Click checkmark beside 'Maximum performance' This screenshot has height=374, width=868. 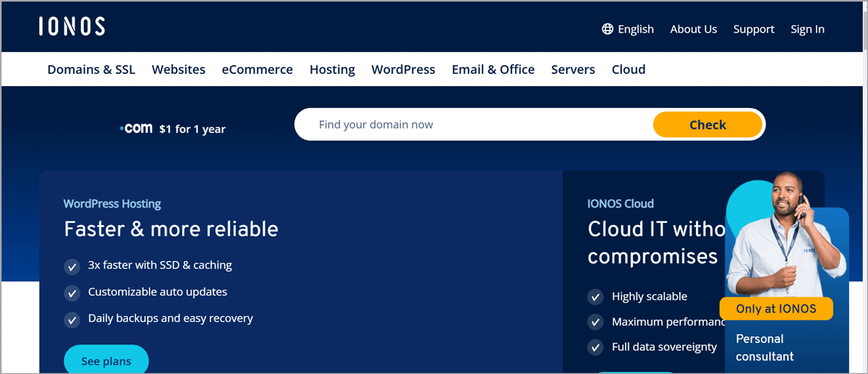point(595,322)
